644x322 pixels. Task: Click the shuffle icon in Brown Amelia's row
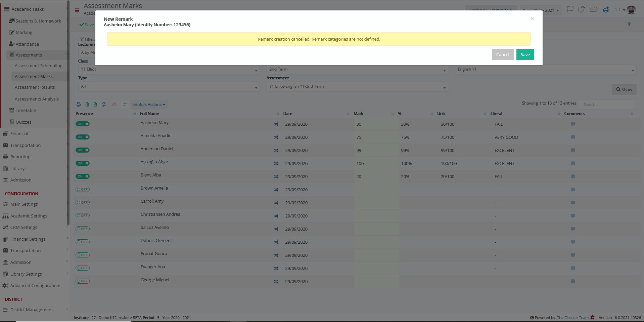click(x=276, y=190)
